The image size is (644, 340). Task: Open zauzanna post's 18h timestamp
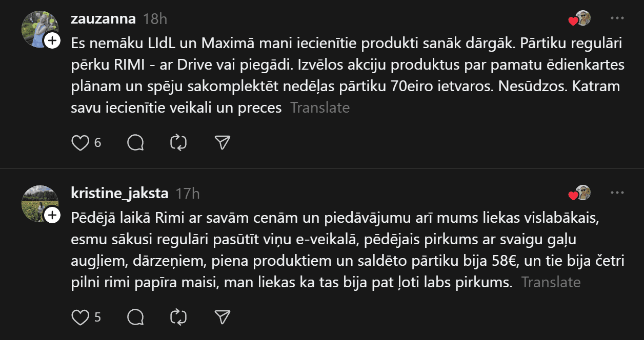point(155,19)
